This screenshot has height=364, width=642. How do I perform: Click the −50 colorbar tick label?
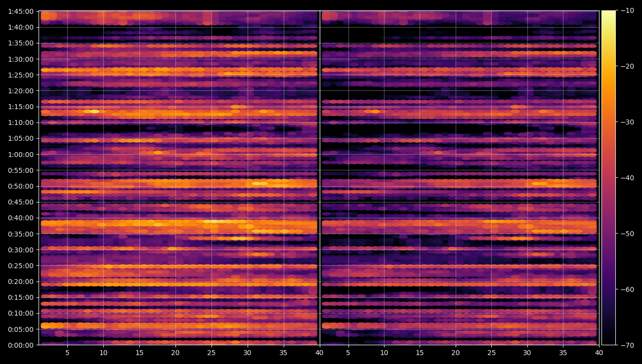627,233
